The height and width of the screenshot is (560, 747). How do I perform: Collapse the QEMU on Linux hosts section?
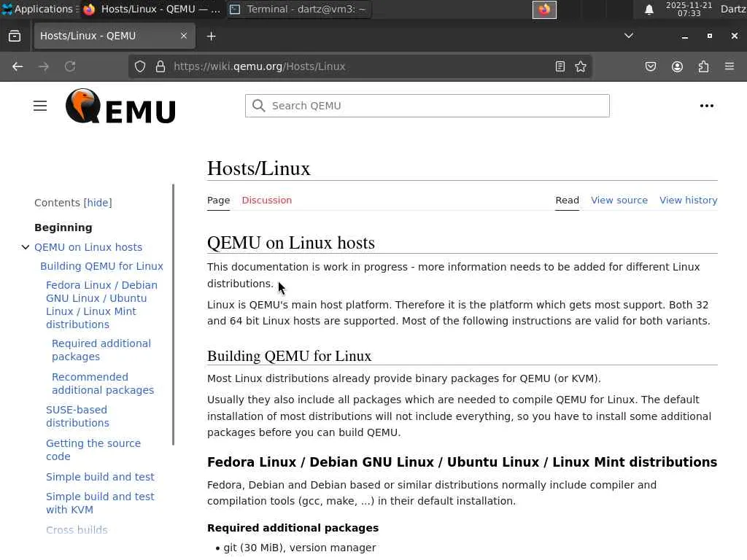coord(26,247)
